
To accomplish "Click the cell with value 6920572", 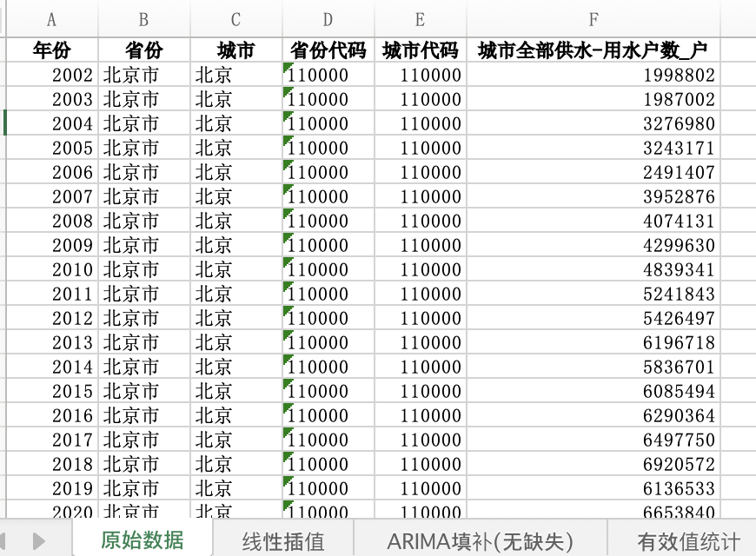I will pos(593,464).
